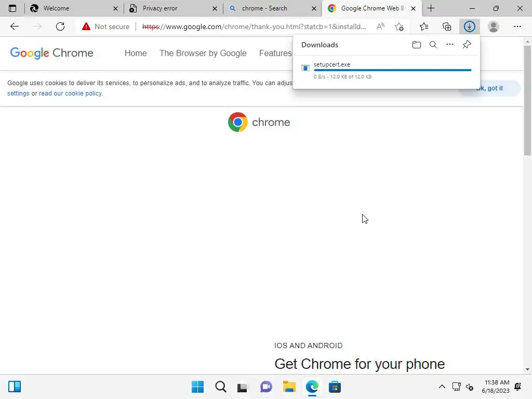
Task: Toggle the Downloads toolbar button
Action: pyautogui.click(x=470, y=26)
